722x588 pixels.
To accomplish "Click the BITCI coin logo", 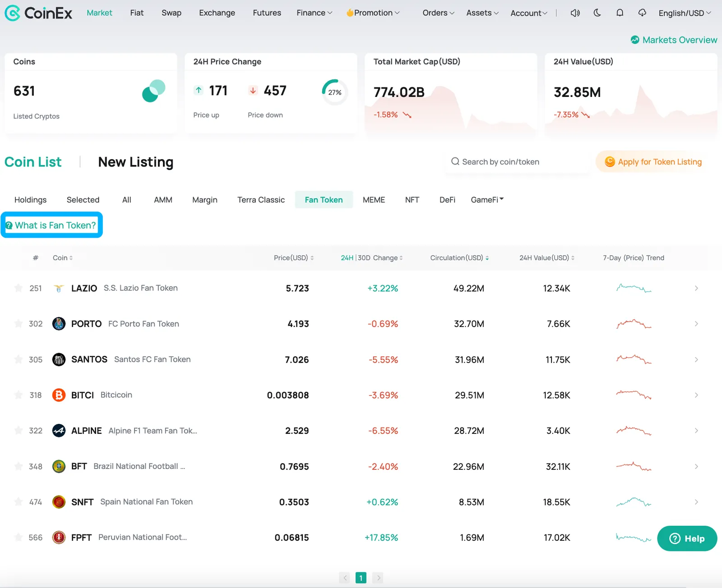I will coord(59,395).
